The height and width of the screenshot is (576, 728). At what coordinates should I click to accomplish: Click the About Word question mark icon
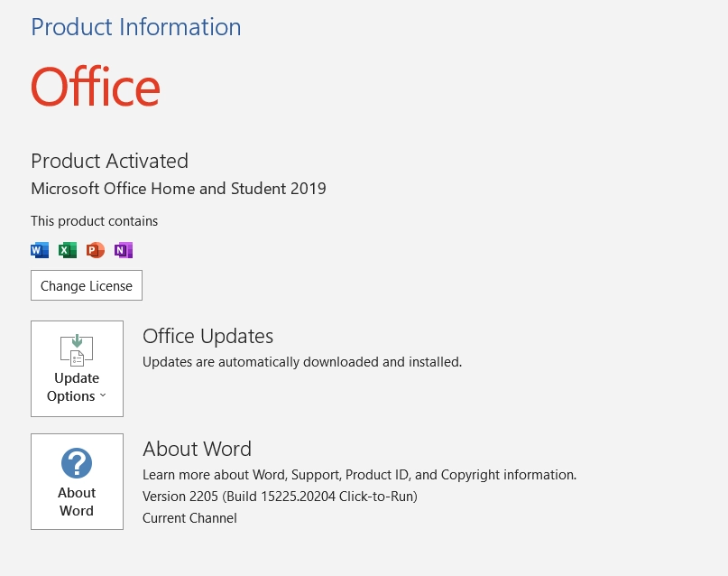(x=77, y=461)
